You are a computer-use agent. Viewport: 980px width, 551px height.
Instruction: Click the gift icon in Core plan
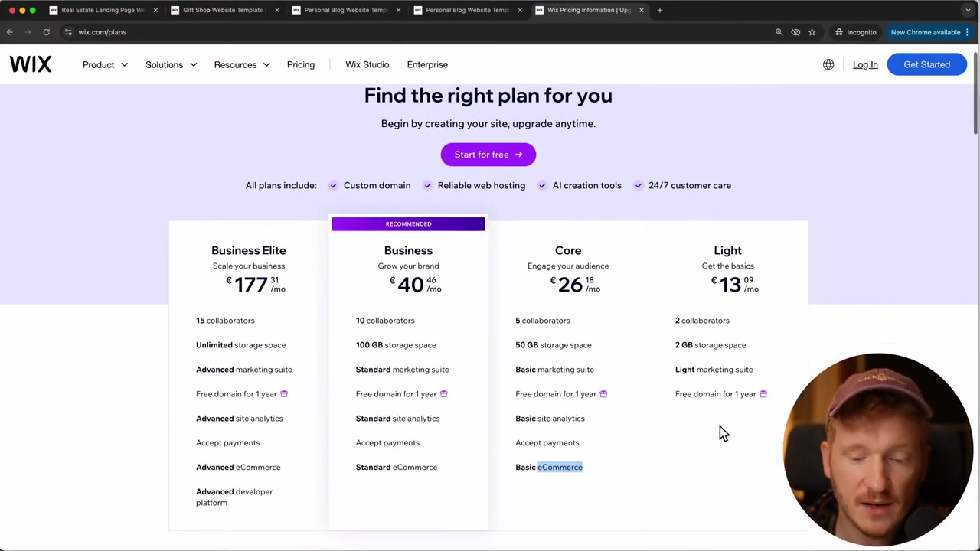pyautogui.click(x=603, y=393)
